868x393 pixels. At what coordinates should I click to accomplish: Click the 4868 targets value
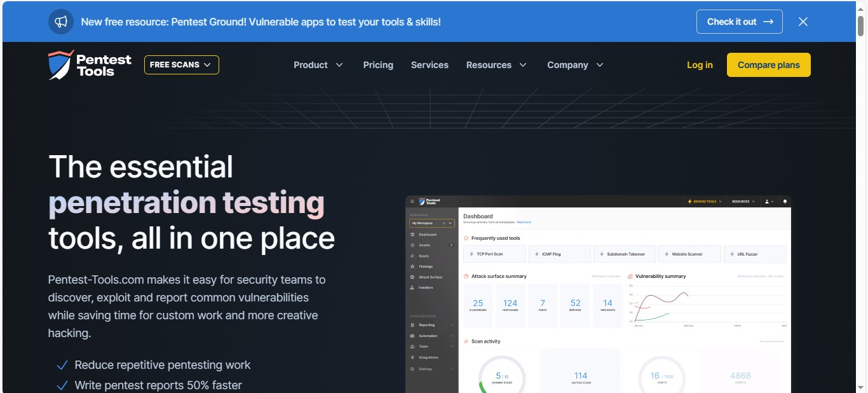pyautogui.click(x=740, y=376)
